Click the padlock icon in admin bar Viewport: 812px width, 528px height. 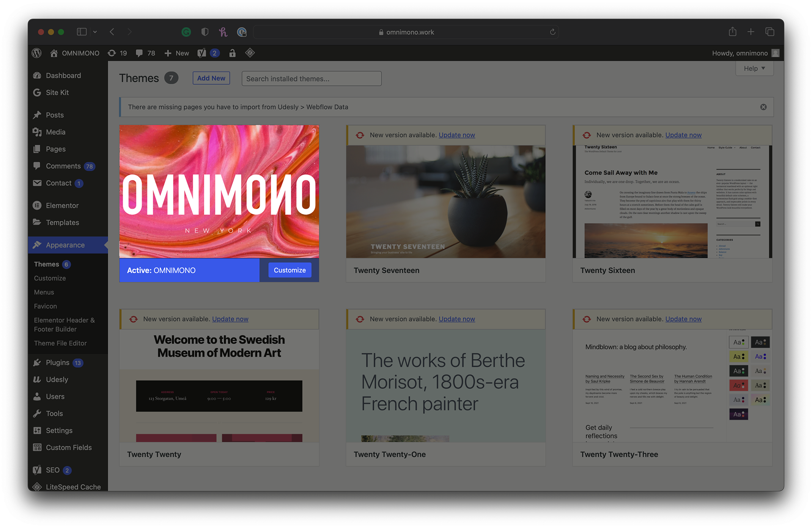click(x=232, y=53)
